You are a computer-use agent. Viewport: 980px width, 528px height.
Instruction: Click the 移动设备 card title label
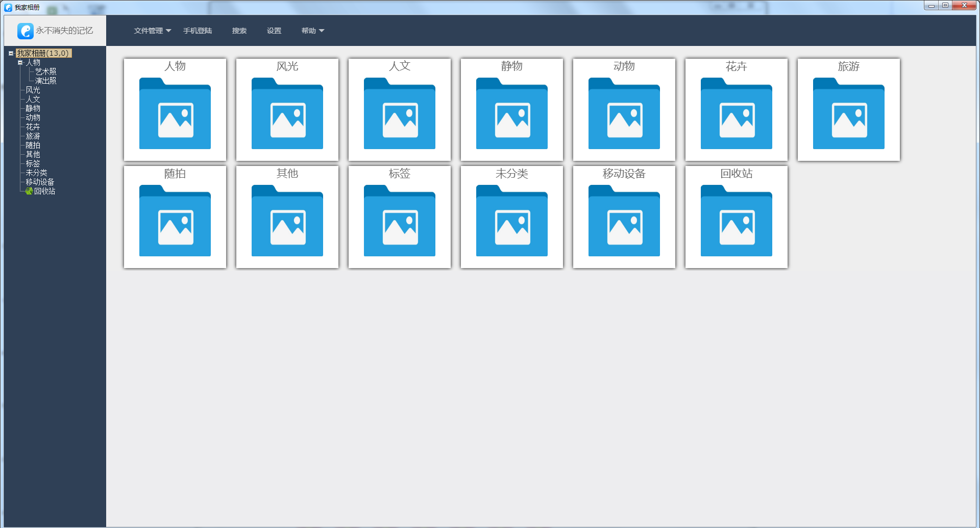coord(624,174)
